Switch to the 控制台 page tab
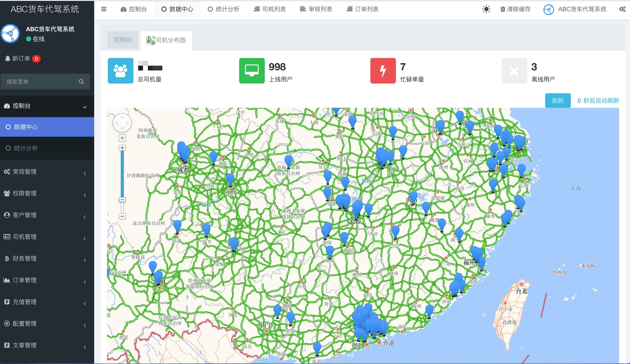This screenshot has height=364, width=630. pyautogui.click(x=122, y=40)
